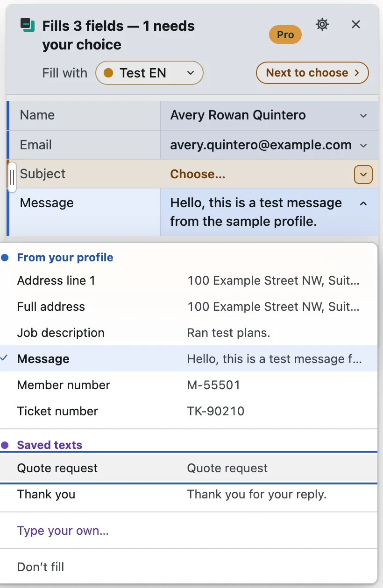Click Next to choose button
This screenshot has width=383, height=588.
pos(312,73)
